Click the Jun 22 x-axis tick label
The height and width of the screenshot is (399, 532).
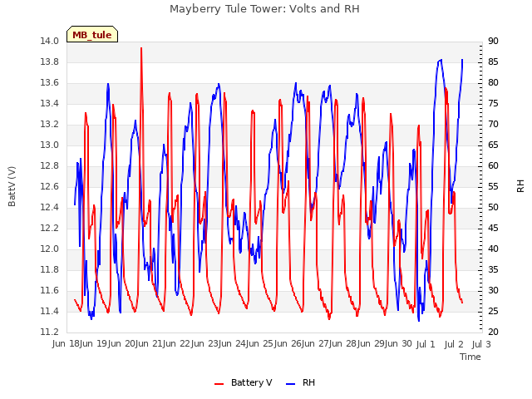coord(178,343)
